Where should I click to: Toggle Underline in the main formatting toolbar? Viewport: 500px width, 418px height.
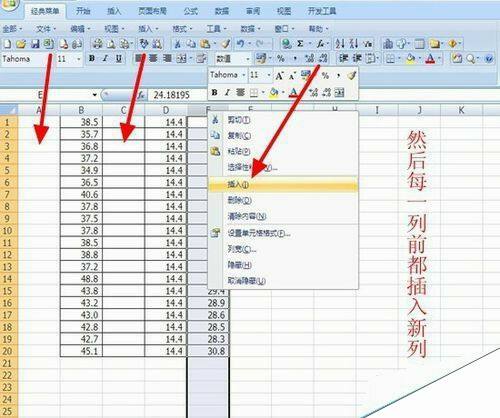(x=119, y=59)
